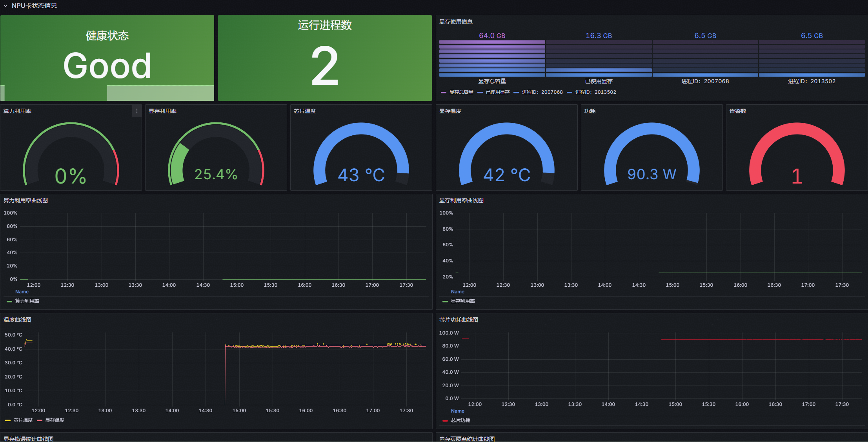Collapse the NPU卡状态信息 row chevron
868x442 pixels.
tap(5, 6)
